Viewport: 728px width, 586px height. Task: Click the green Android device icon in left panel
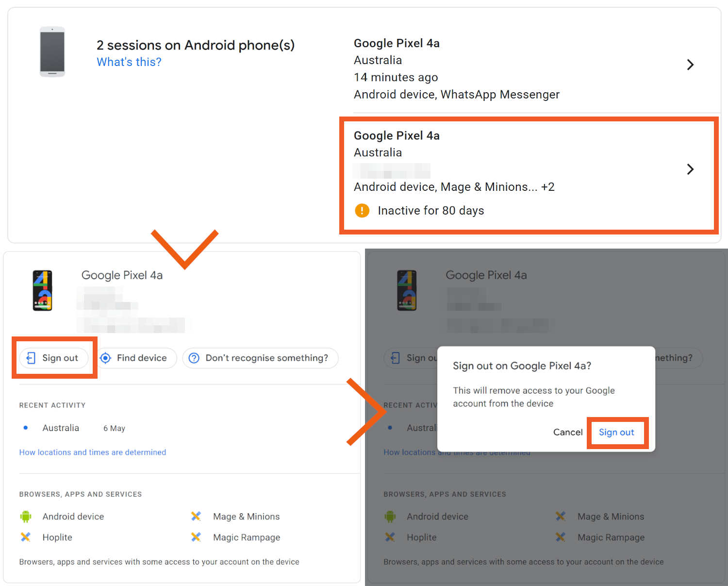[26, 517]
